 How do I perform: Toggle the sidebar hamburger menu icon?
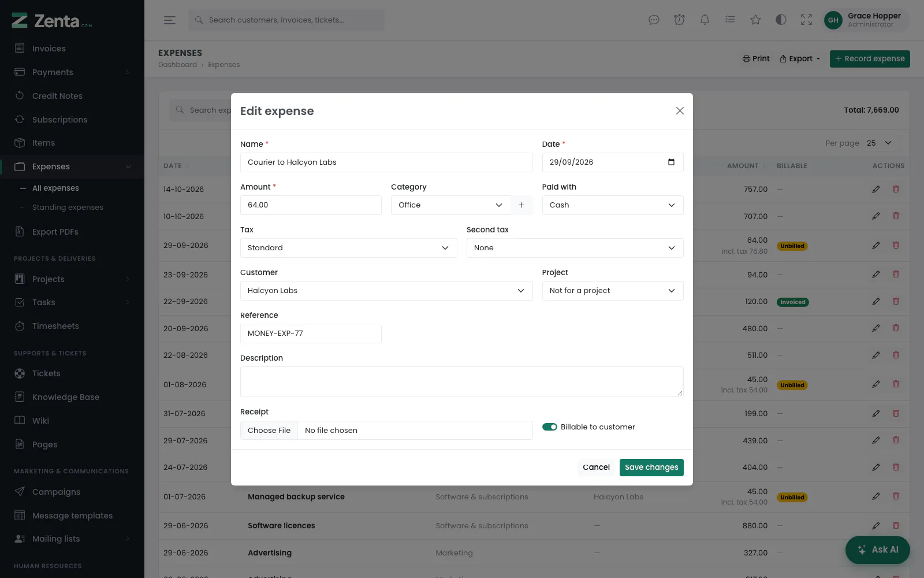click(x=170, y=20)
